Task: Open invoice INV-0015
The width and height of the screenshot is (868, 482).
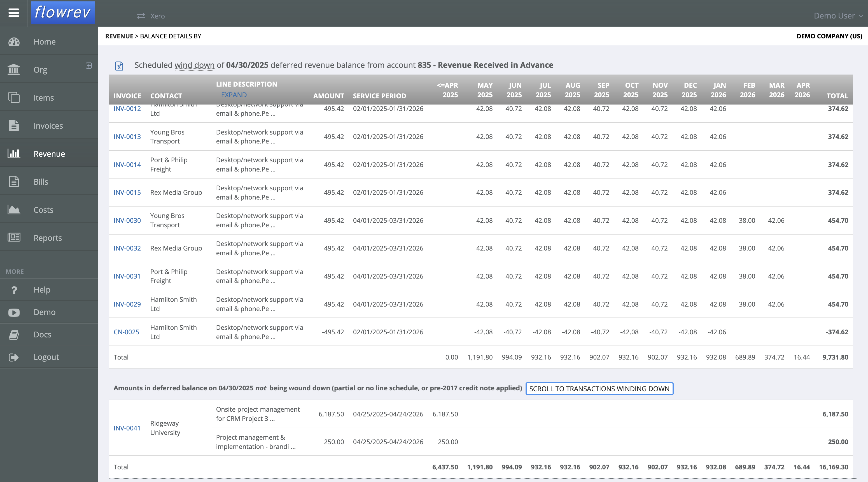Action: click(x=127, y=192)
